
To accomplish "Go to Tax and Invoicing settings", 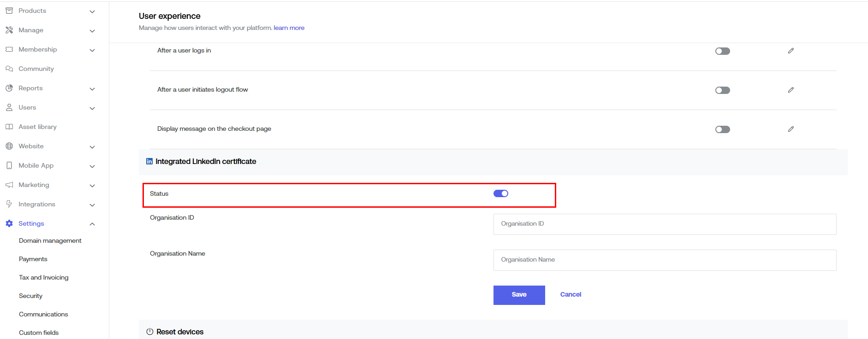I will [44, 277].
